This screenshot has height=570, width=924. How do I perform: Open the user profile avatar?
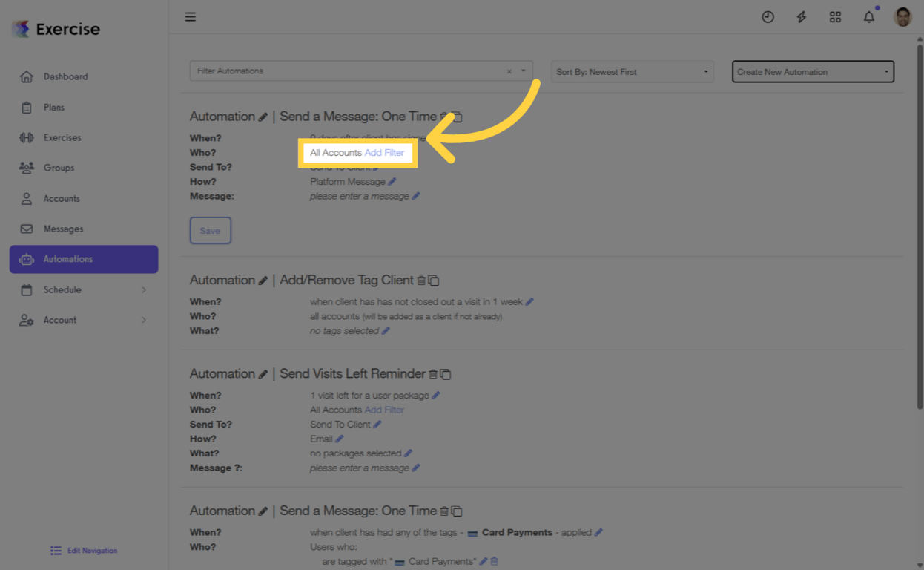902,16
